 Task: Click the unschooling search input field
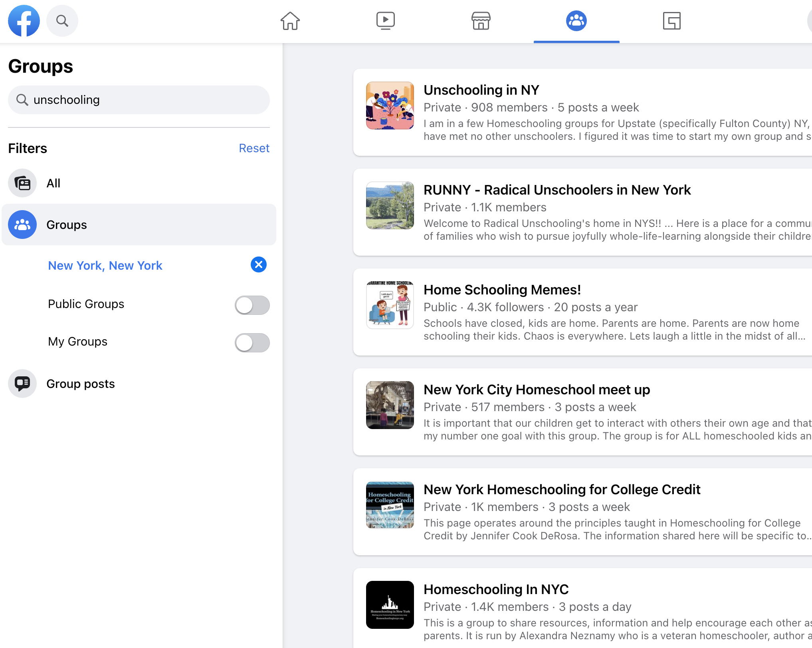point(139,100)
